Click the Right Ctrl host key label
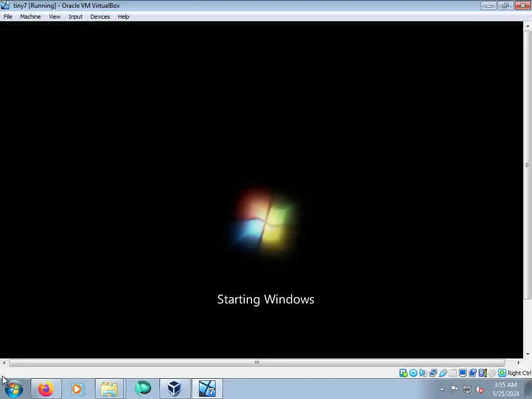The image size is (532, 399). (x=520, y=373)
